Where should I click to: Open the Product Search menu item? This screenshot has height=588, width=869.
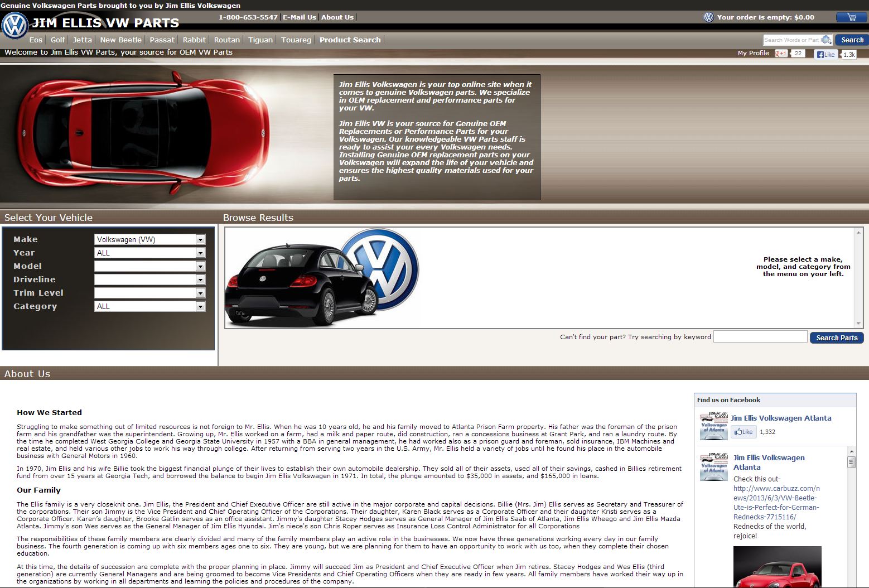350,40
